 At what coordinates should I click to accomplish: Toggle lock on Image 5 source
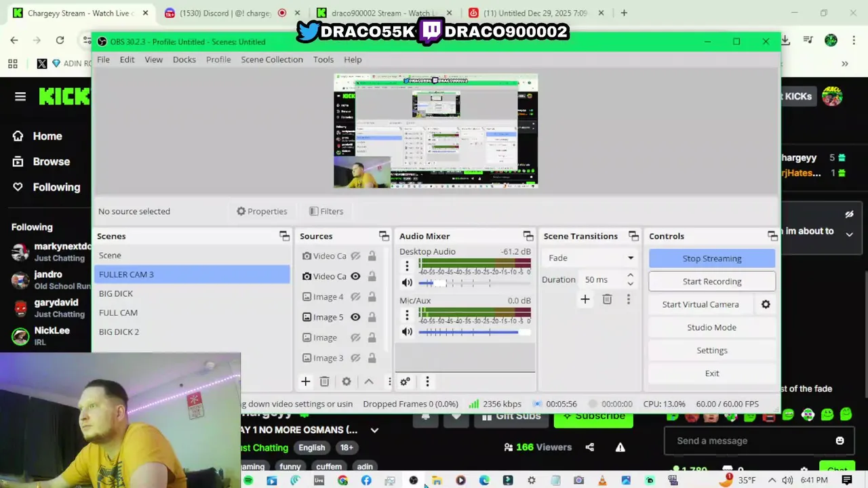tap(372, 317)
